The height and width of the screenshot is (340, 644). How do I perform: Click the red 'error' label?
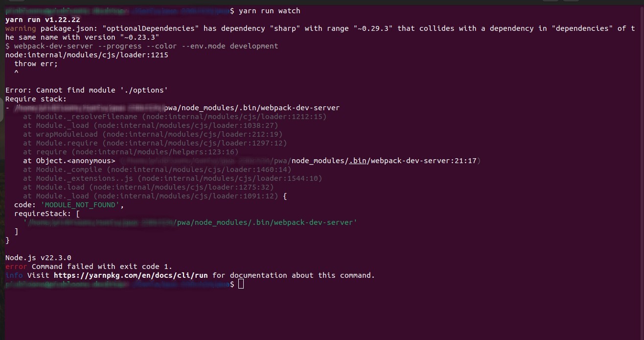click(17, 267)
